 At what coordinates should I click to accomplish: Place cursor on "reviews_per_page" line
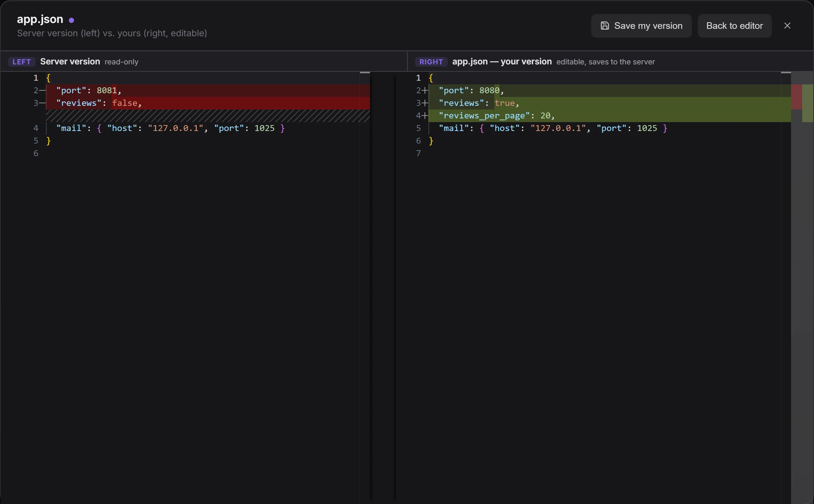610,116
